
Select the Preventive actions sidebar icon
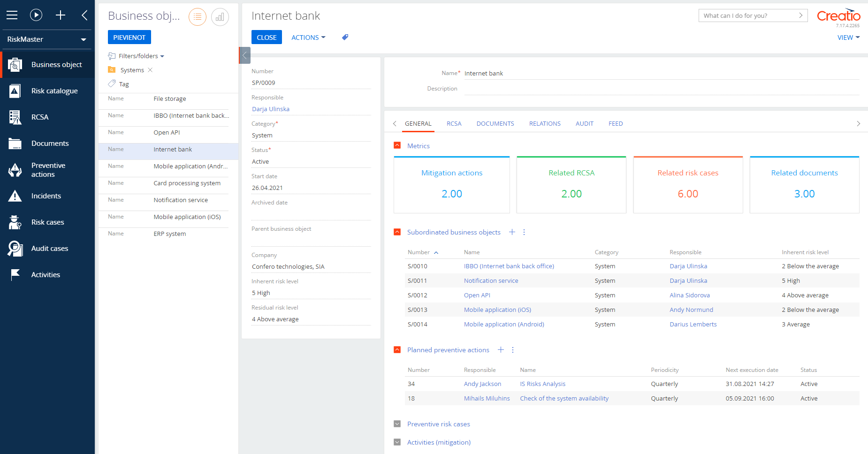coord(15,170)
